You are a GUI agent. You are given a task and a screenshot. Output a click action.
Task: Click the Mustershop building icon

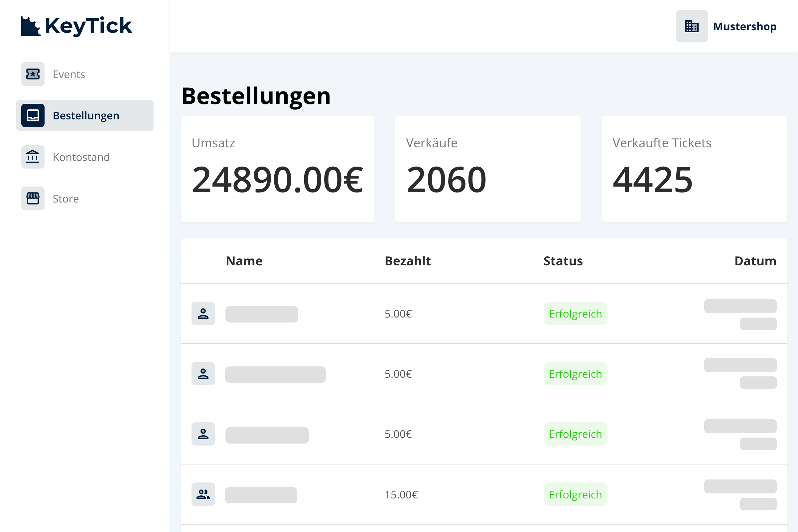(x=692, y=26)
